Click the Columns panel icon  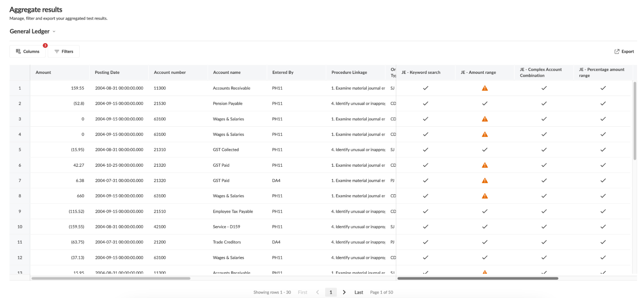pyautogui.click(x=19, y=51)
